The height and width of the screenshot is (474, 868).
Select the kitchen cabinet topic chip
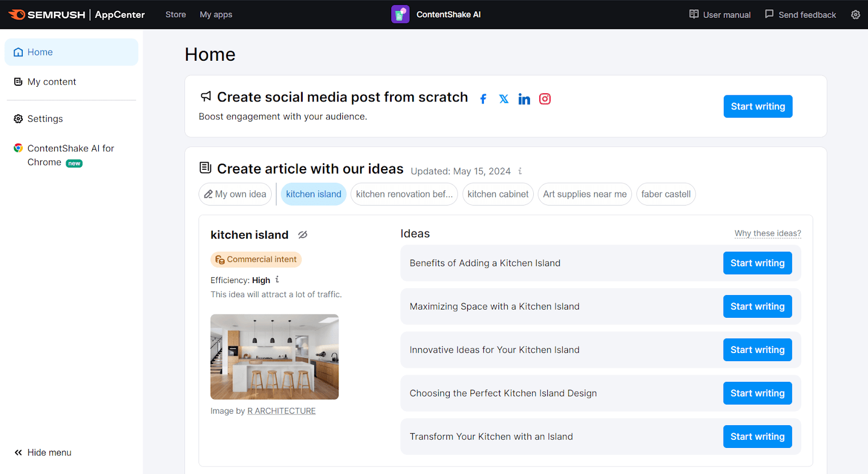pos(498,194)
